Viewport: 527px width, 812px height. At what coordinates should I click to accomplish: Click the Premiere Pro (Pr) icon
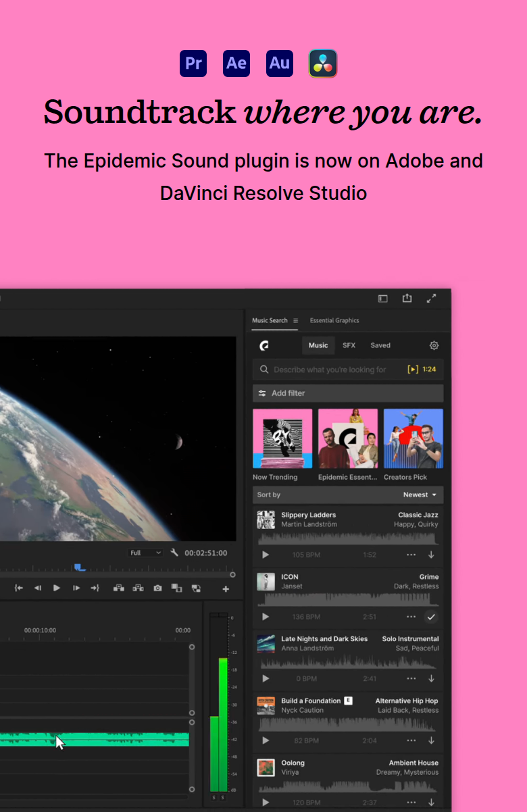tap(193, 64)
